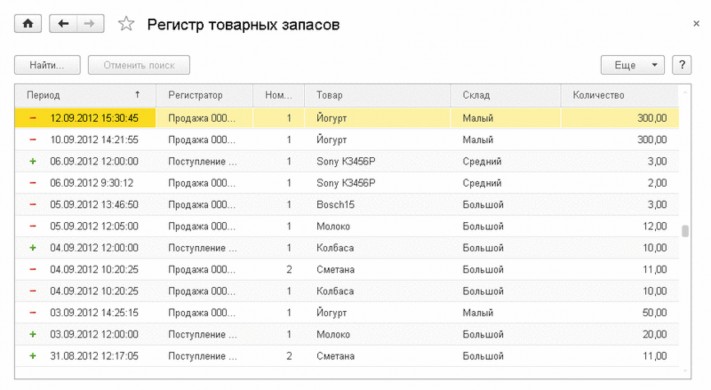Select the date 05.09.2012 13:46:50
Viewport: 711px width, 390px height.
point(94,205)
